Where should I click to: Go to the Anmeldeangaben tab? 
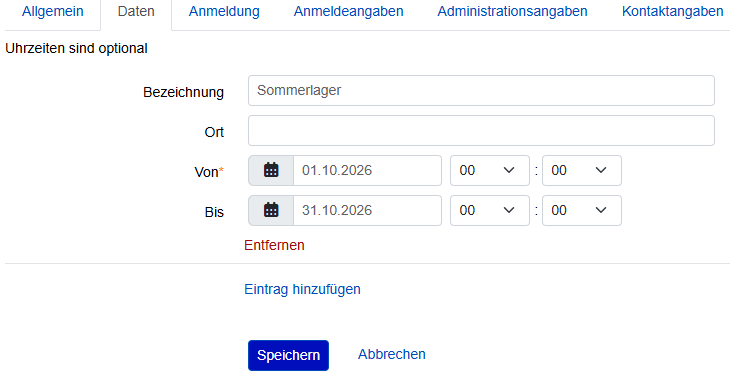point(348,12)
